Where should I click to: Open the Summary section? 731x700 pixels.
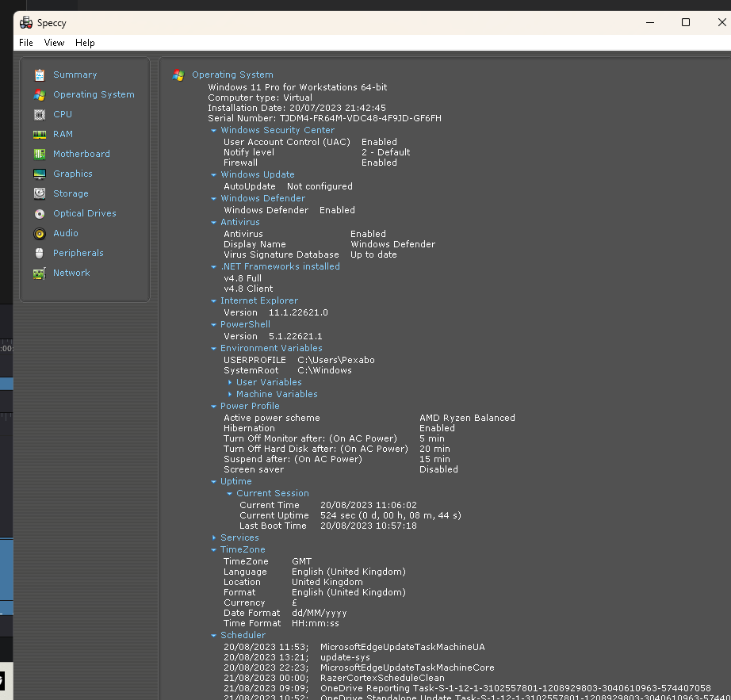75,75
